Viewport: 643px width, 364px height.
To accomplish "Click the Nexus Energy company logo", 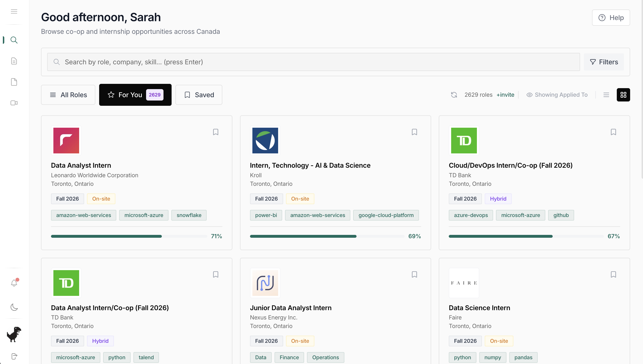I will click(265, 283).
